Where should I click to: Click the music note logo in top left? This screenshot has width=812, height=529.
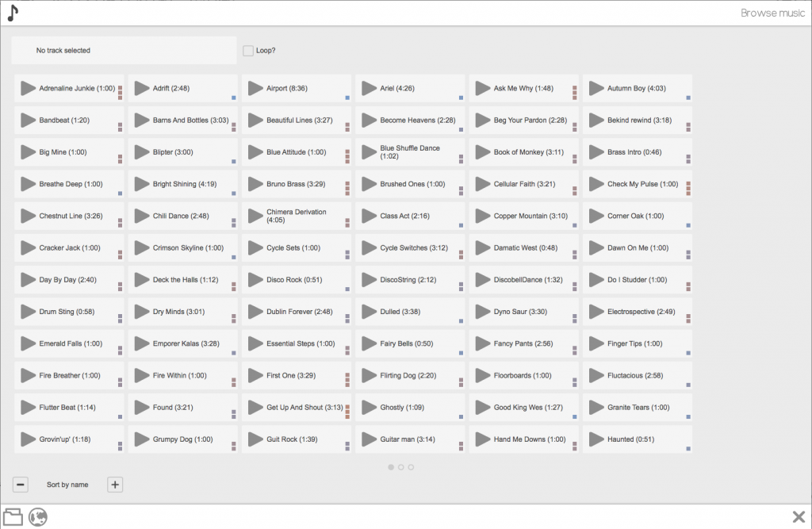pyautogui.click(x=12, y=12)
